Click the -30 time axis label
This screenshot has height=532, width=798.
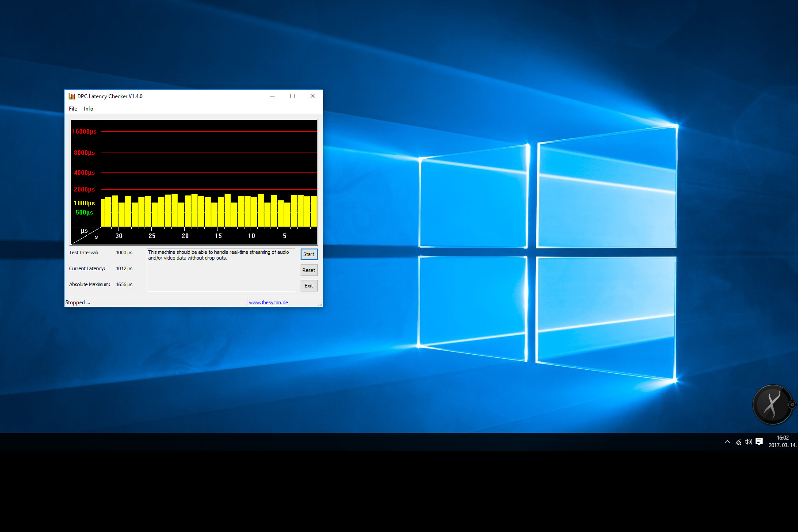click(118, 236)
